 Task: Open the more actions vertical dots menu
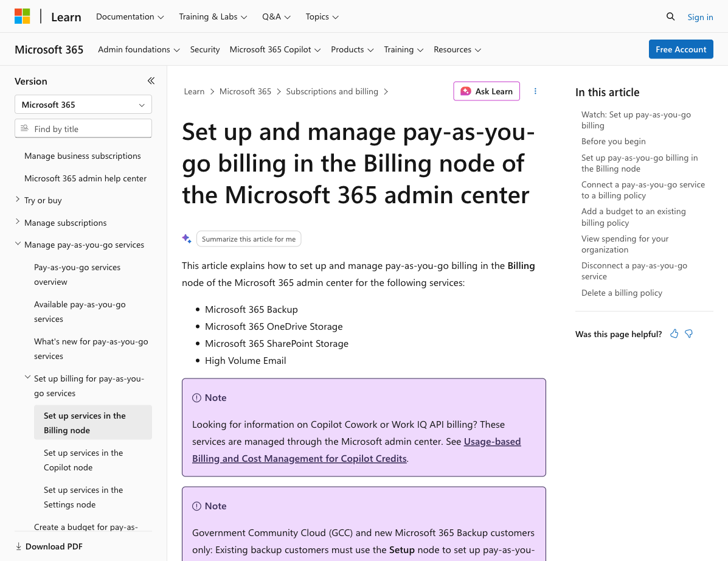[x=535, y=91]
